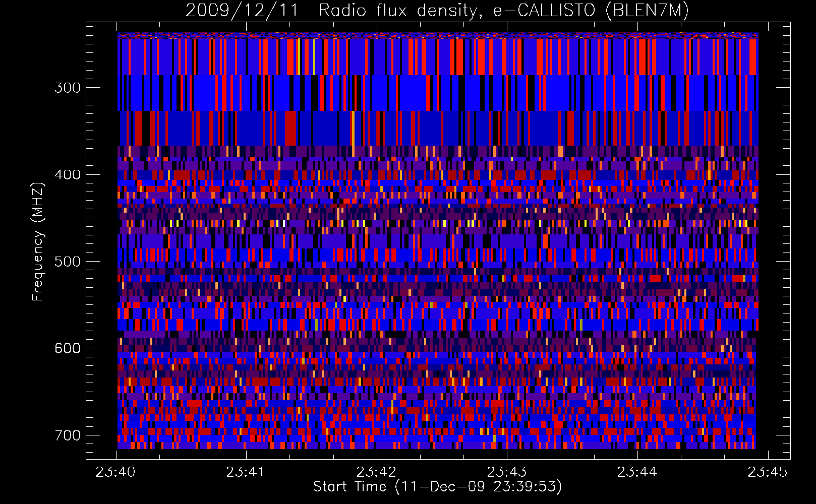816x504 pixels.
Task: Click the 23:42 time tick label
Action: point(376,472)
